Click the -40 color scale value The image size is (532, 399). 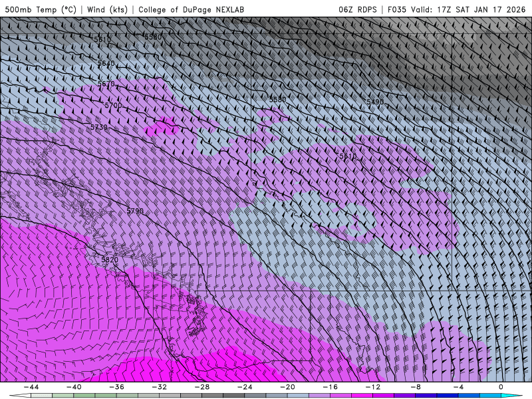point(74,387)
